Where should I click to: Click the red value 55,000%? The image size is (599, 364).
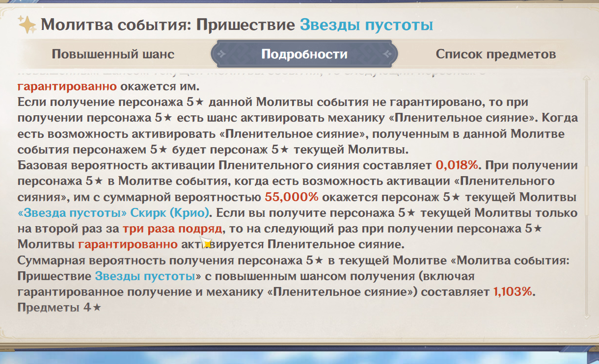click(292, 197)
